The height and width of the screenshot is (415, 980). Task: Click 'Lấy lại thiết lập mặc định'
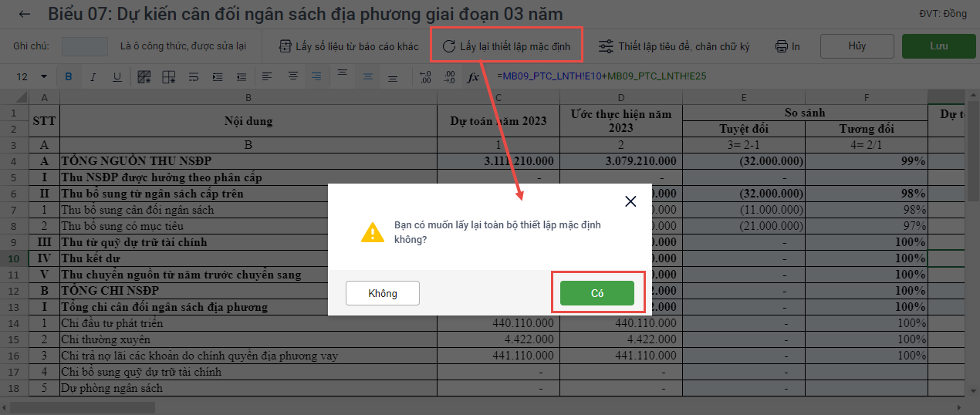[506, 46]
